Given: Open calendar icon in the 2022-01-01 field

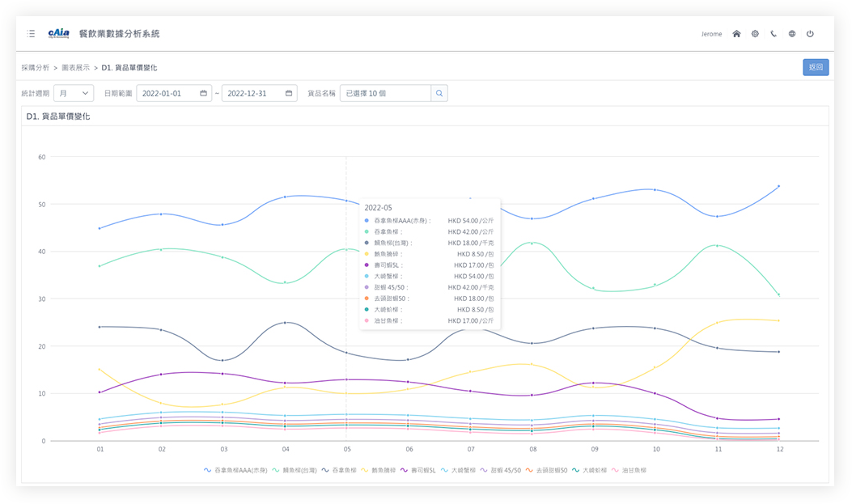Looking at the screenshot, I should tap(203, 93).
